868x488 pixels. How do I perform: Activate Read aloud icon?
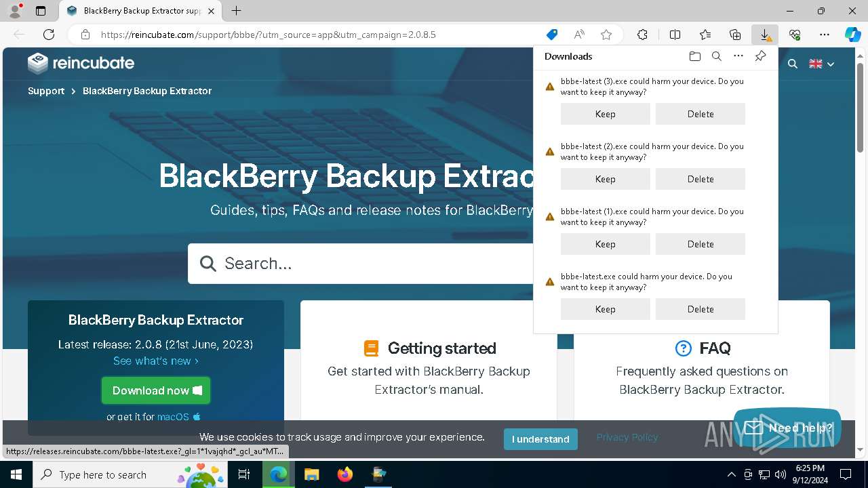[x=579, y=35]
